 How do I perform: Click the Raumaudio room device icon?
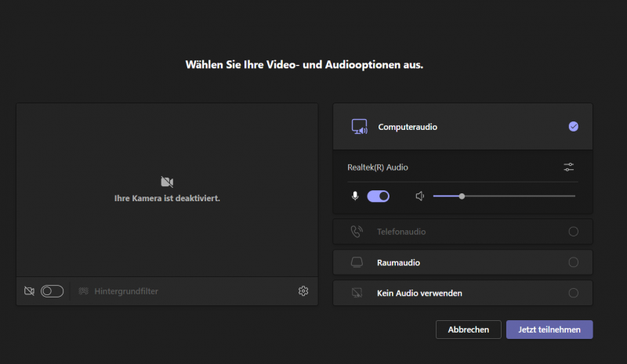click(357, 262)
